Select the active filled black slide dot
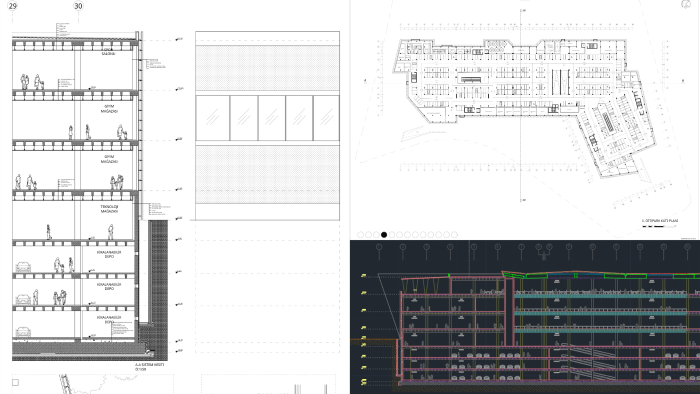This screenshot has height=394, width=700. [x=384, y=235]
